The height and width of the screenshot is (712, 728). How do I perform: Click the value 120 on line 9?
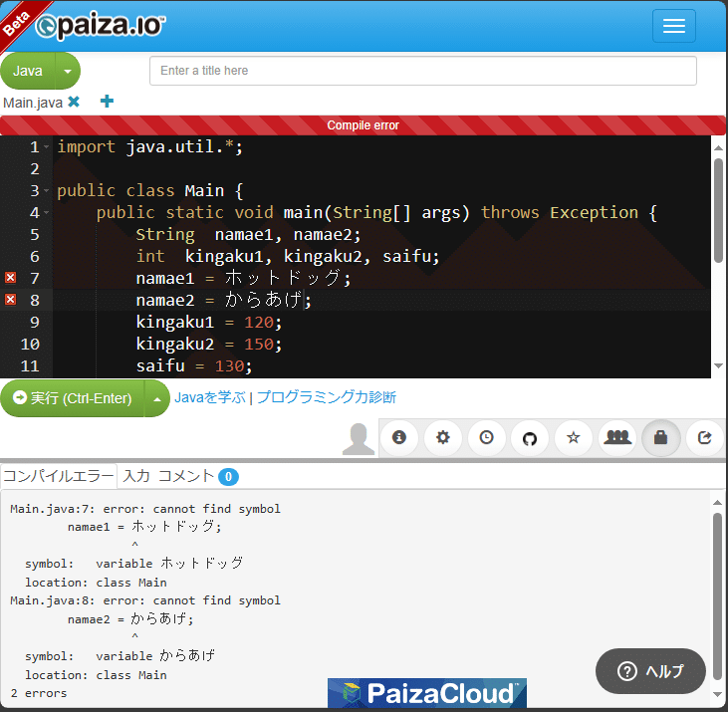pos(259,322)
